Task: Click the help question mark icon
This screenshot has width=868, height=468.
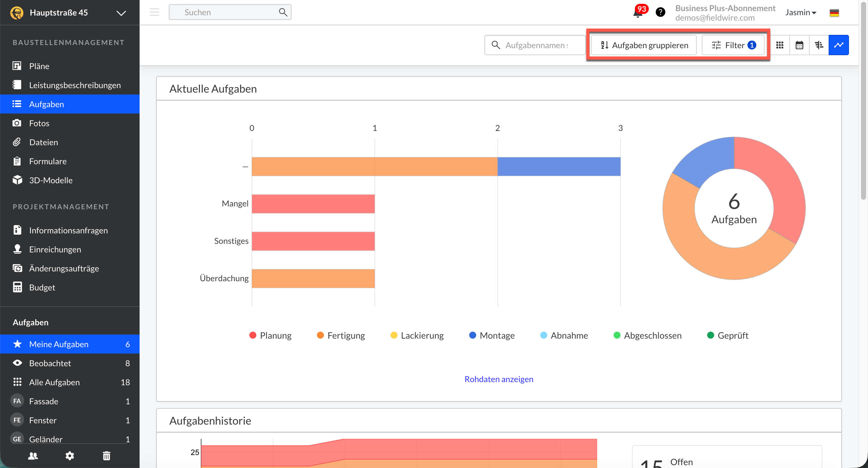Action: coord(660,12)
